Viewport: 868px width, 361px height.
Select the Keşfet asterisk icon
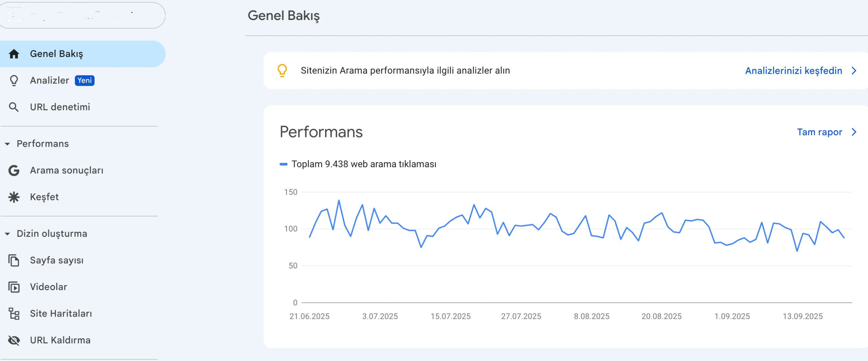click(14, 197)
